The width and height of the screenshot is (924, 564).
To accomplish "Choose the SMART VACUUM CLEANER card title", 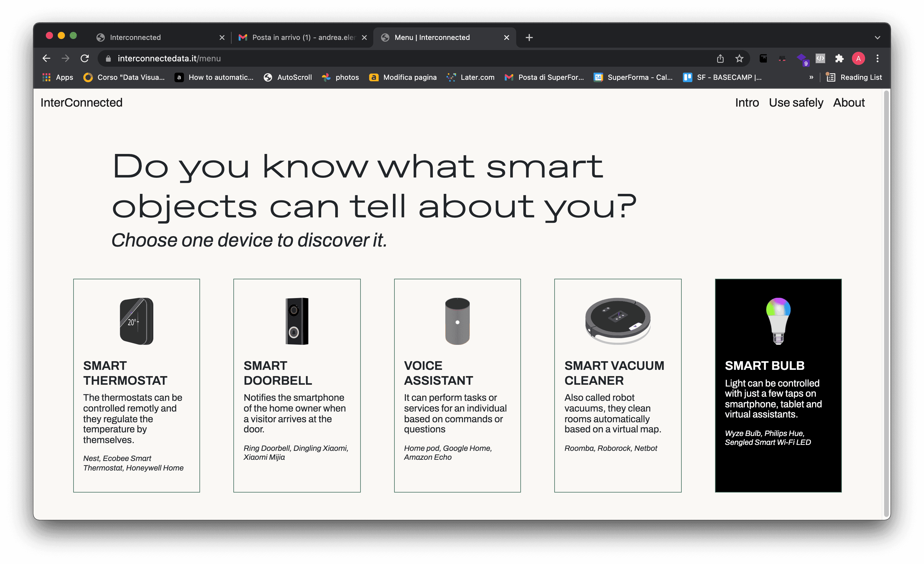I will [614, 373].
